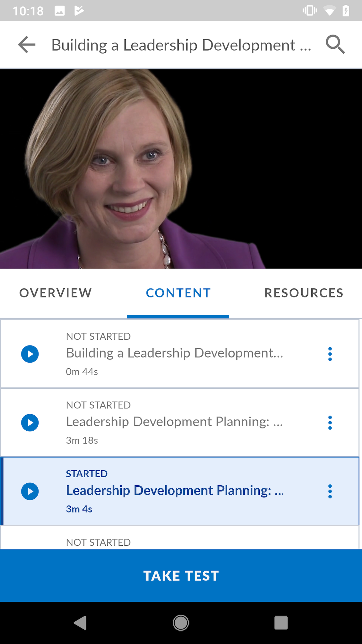
Task: Open options menu for started lesson
Action: click(x=330, y=491)
